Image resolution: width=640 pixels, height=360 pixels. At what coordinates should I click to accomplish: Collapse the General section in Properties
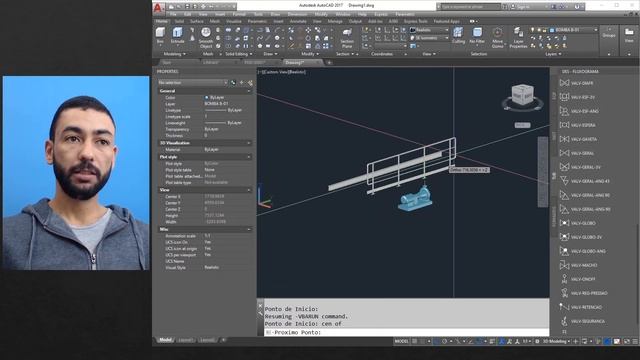(x=249, y=91)
